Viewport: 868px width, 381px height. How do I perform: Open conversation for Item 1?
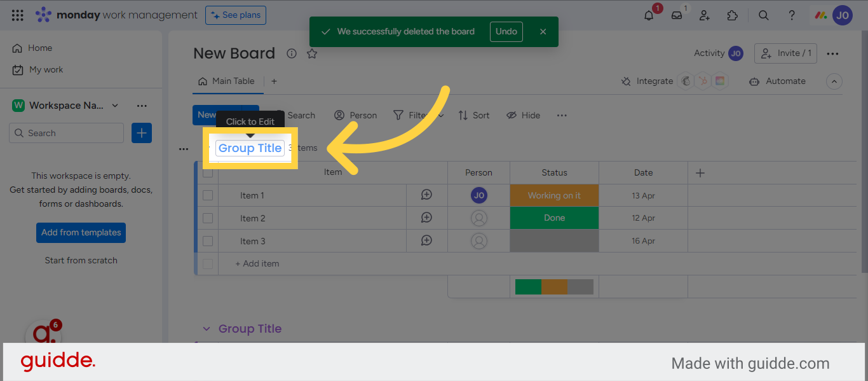426,195
